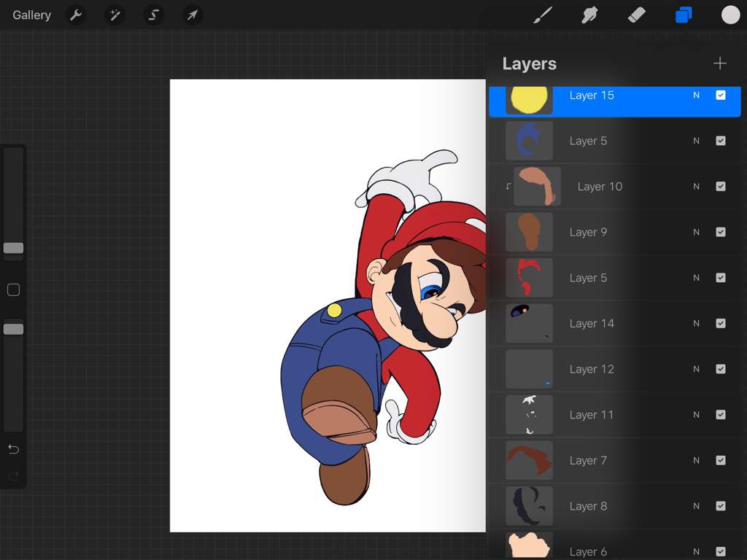
Task: Tap the Layer 10 thumbnail
Action: pos(538,186)
